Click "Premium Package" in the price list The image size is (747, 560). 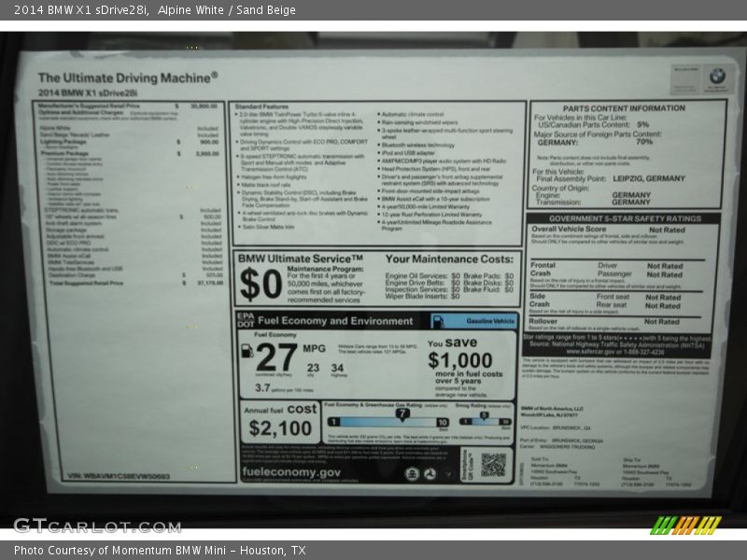[x=64, y=153]
